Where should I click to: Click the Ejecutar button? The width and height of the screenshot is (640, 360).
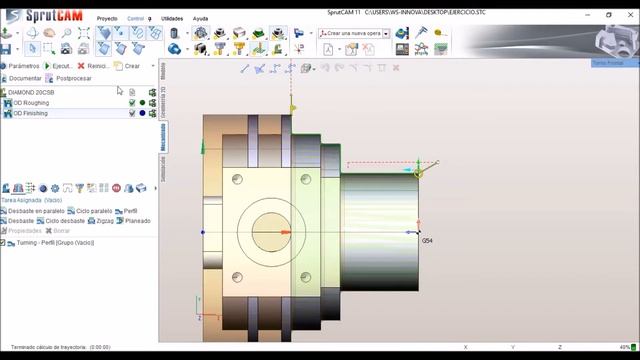coord(58,66)
